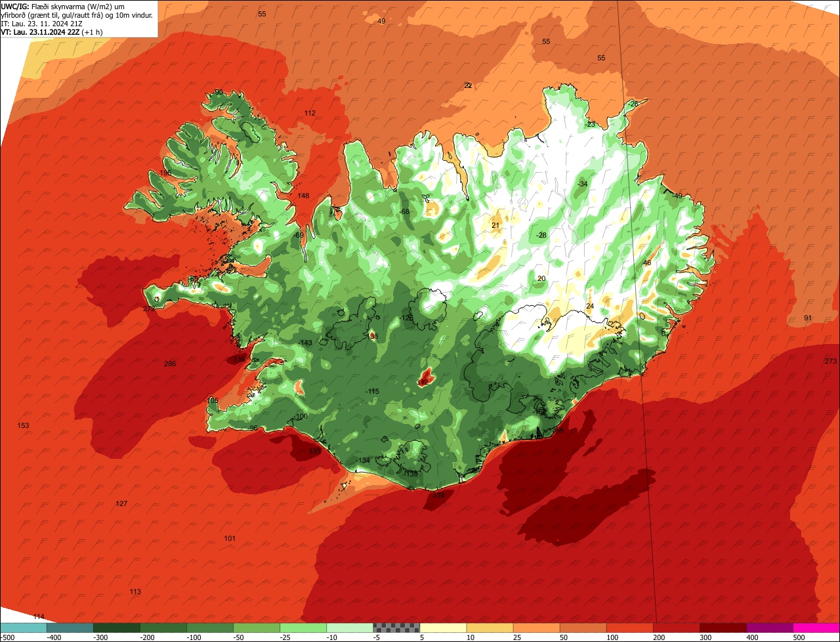840x642 pixels.
Task: Click the map value 153 near the left edge
Action: click(23, 425)
